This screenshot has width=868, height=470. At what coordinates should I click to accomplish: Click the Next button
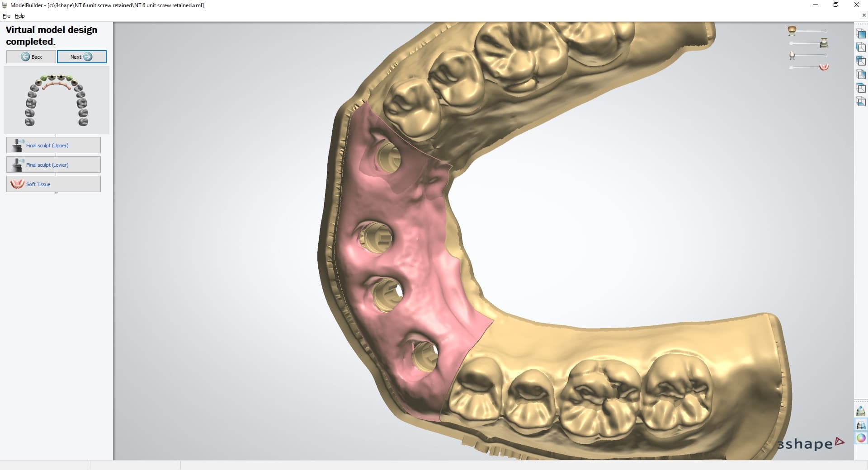pos(81,57)
